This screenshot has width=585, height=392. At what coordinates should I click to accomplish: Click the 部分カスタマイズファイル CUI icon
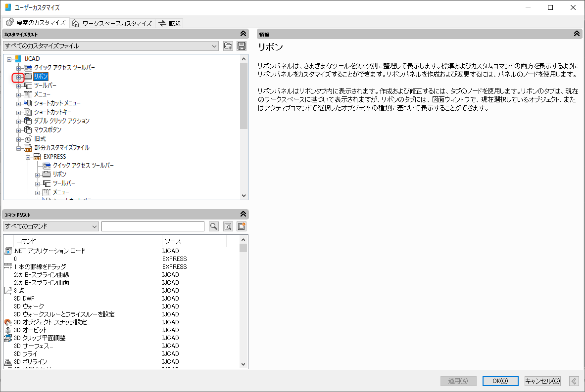pyautogui.click(x=28, y=148)
